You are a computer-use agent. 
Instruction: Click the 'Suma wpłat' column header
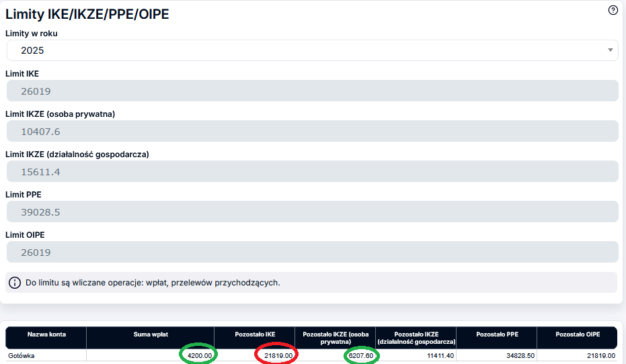click(150, 334)
